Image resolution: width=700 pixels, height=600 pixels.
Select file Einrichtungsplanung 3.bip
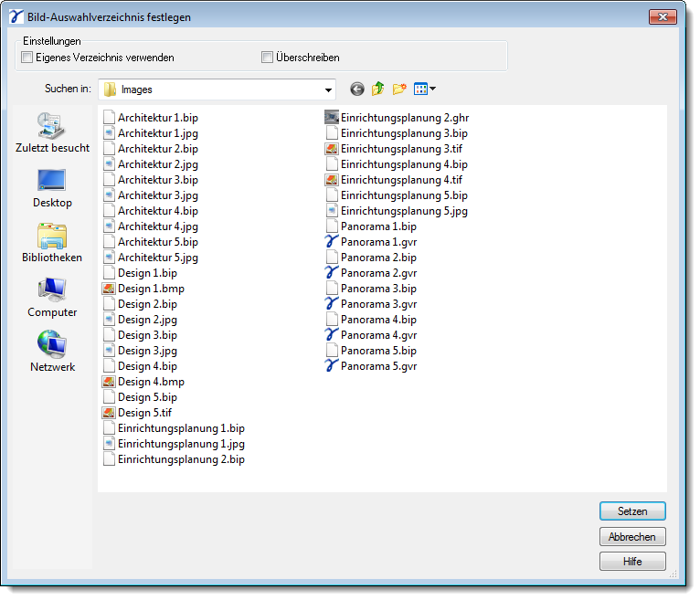pyautogui.click(x=397, y=133)
